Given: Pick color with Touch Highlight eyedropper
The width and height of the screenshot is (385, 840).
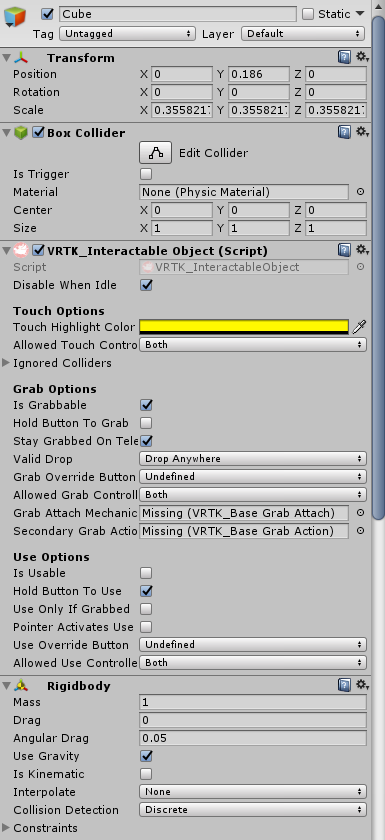Looking at the screenshot, I should 359,327.
